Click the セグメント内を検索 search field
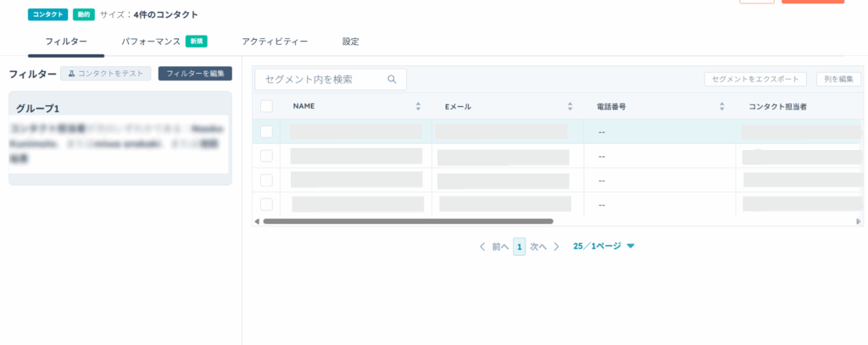Viewport: 868px width, 345px height. coord(322,80)
